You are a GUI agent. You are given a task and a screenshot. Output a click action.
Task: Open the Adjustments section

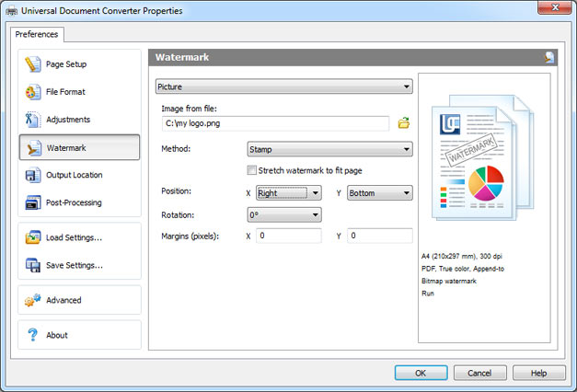point(79,120)
